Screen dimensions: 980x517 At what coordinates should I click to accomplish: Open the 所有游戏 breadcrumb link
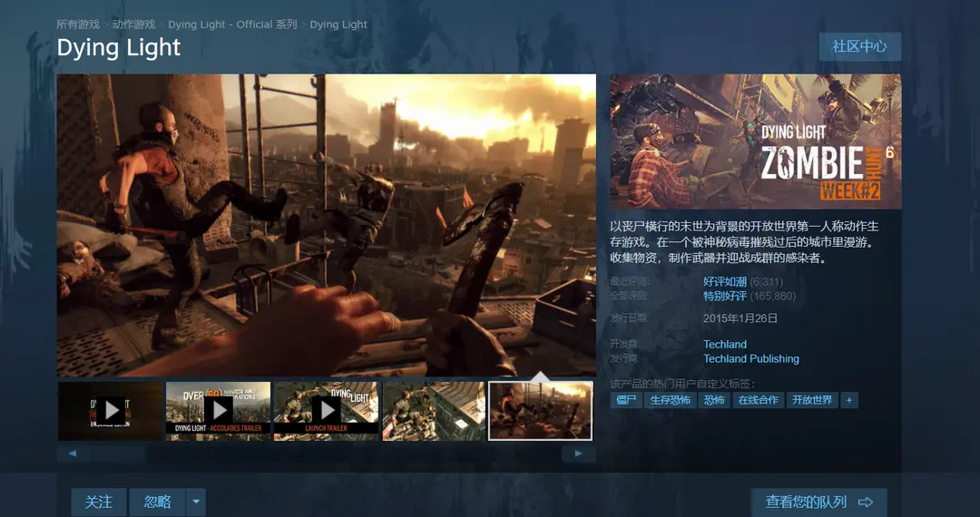point(78,24)
